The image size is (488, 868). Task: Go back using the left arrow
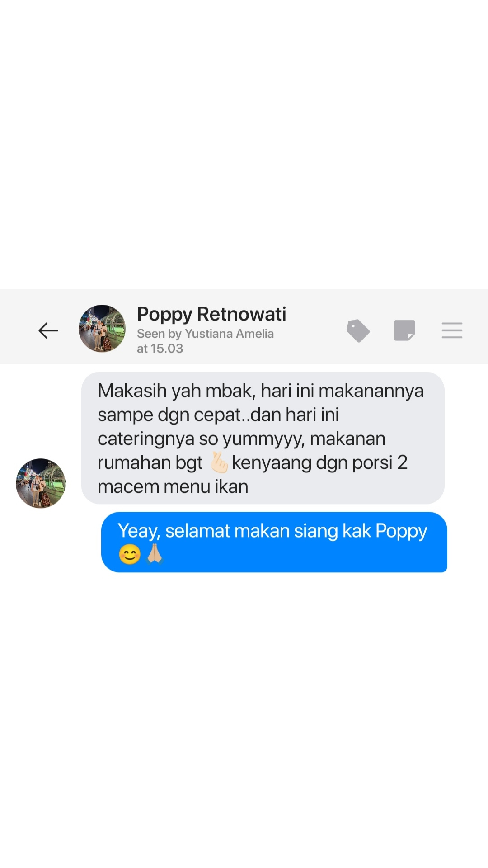pyautogui.click(x=48, y=330)
